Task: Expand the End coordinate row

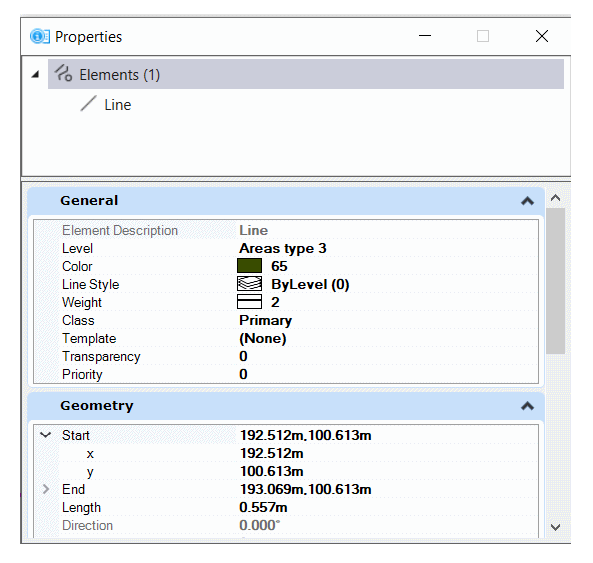Action: 46,489
